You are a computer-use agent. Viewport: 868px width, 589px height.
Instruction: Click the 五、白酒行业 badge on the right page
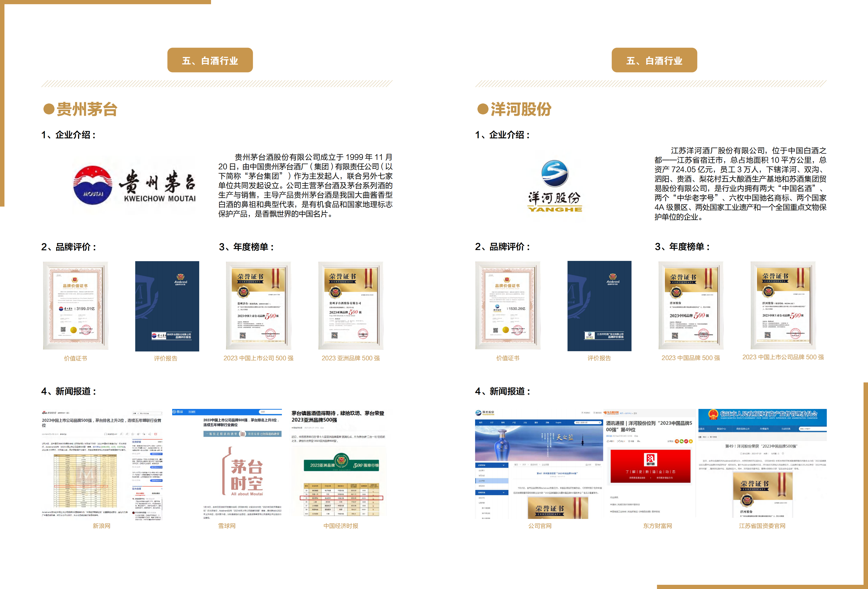pos(654,60)
